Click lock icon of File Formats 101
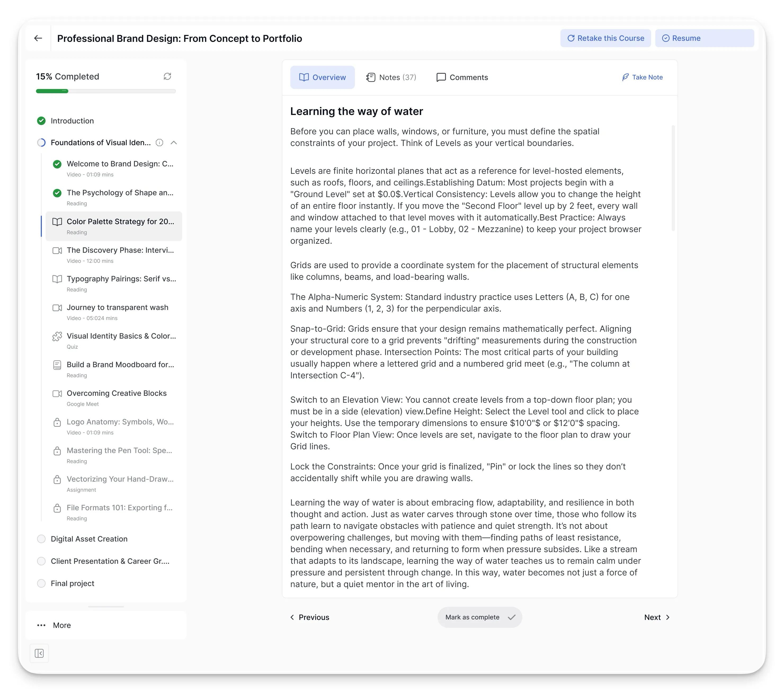The width and height of the screenshot is (784, 692). 57,508
